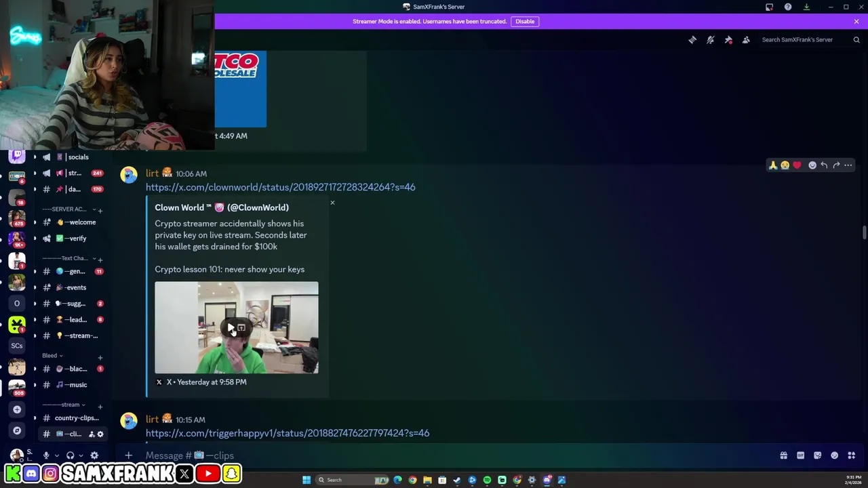Open the Help question mark icon
868x488 pixels.
(x=788, y=7)
